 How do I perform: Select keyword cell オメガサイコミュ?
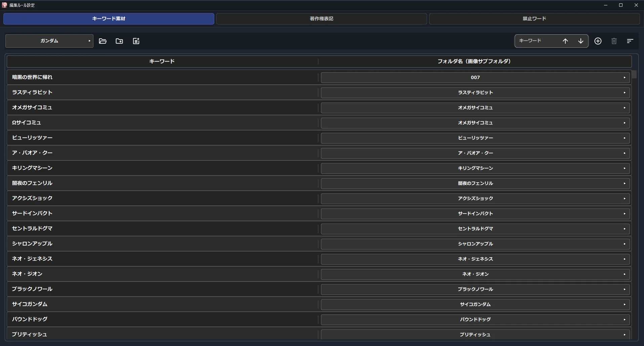pos(162,108)
